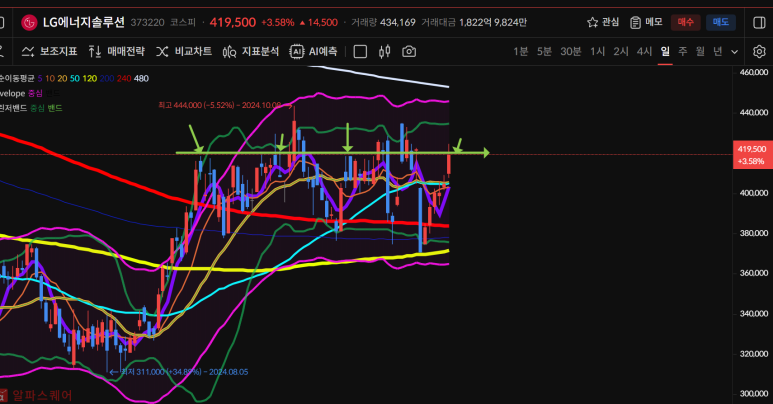Select the 4시 timeframe
773x404 pixels.
click(644, 51)
